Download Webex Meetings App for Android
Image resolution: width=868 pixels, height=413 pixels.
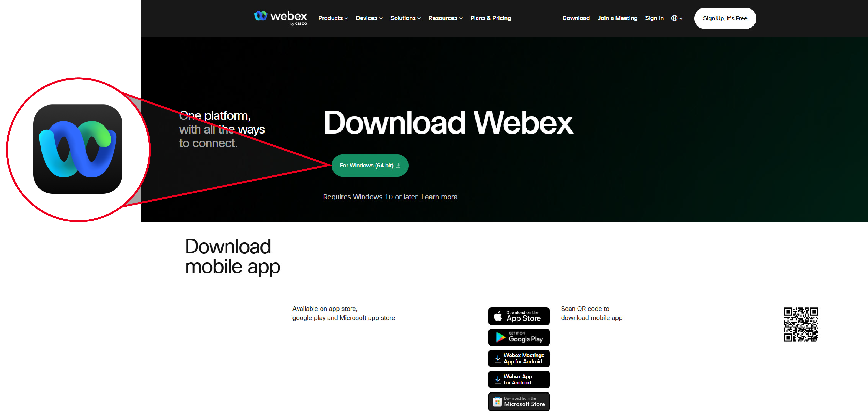click(x=519, y=358)
